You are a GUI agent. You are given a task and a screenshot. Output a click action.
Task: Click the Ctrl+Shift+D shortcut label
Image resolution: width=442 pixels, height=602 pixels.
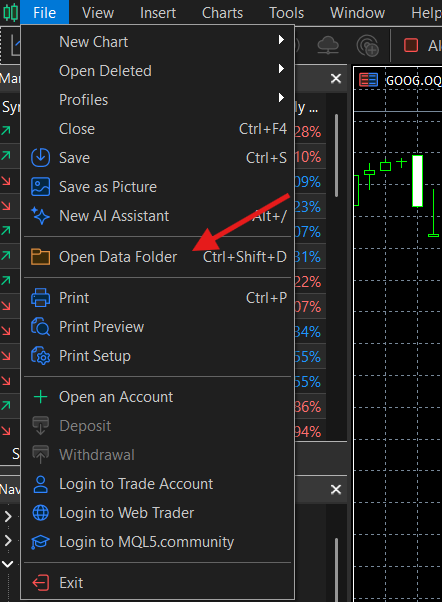click(245, 257)
